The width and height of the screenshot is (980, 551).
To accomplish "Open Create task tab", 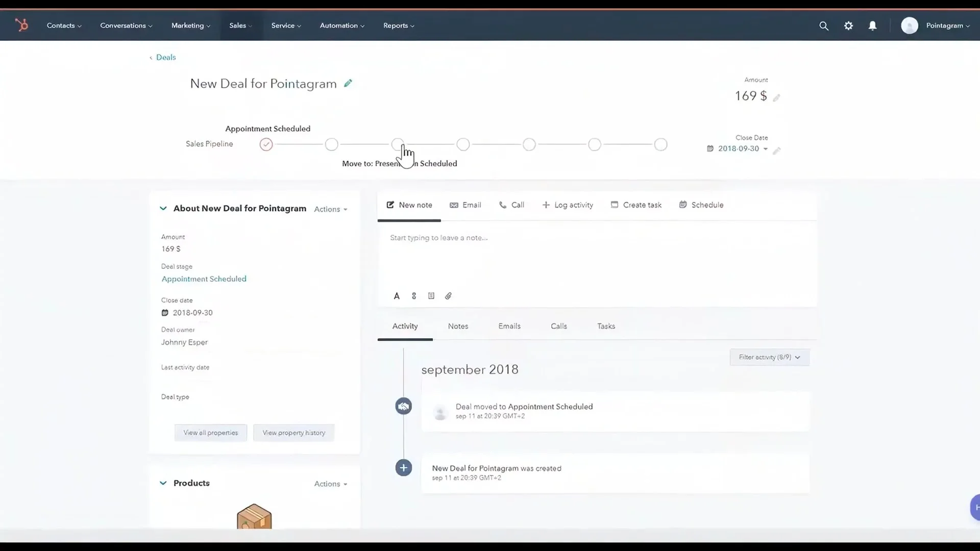I will point(636,205).
